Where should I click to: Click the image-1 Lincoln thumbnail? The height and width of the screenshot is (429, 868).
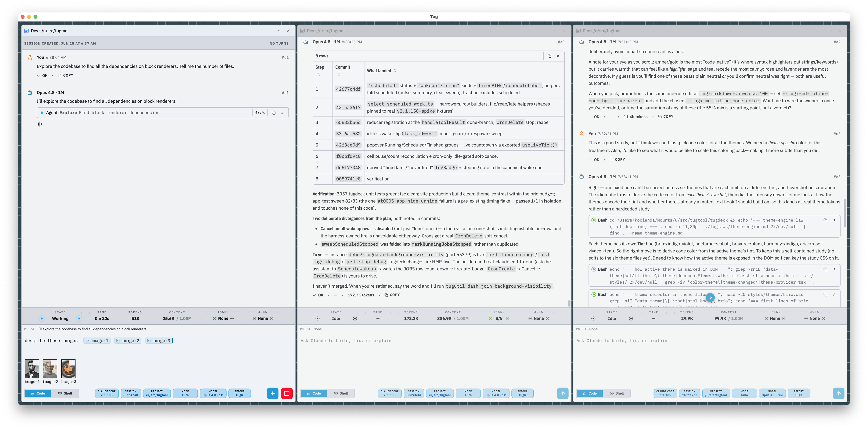click(32, 369)
